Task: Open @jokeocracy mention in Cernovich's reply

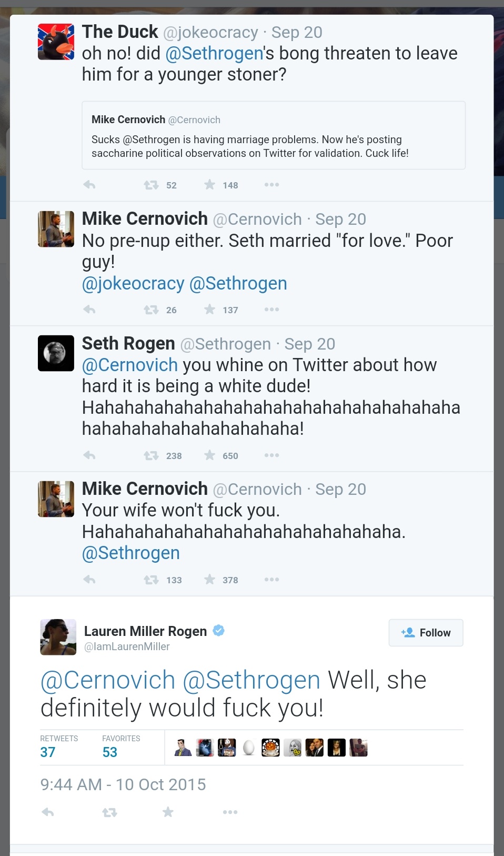Action: tap(133, 284)
